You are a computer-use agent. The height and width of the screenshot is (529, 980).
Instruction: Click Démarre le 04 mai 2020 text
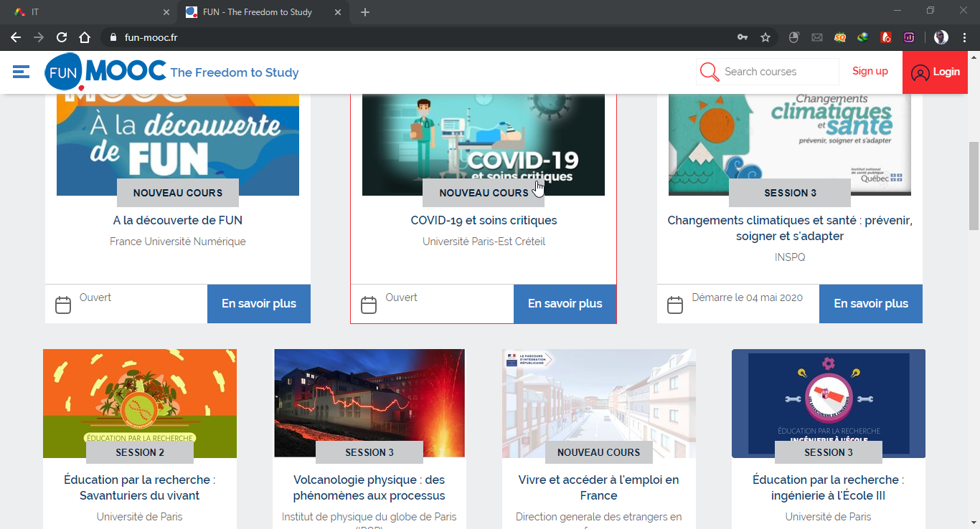click(x=747, y=297)
